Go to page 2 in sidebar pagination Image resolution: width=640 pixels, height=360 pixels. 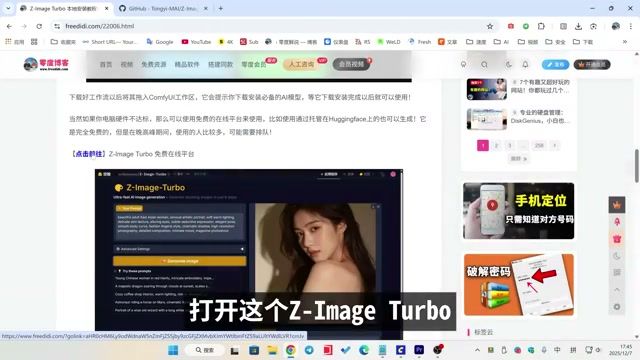click(x=496, y=145)
